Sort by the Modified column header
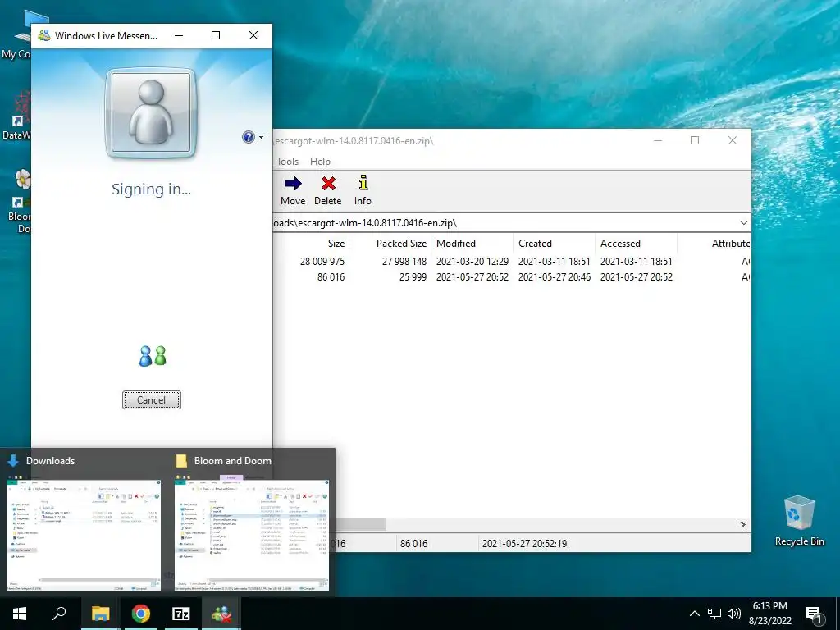The image size is (840, 630). click(456, 243)
